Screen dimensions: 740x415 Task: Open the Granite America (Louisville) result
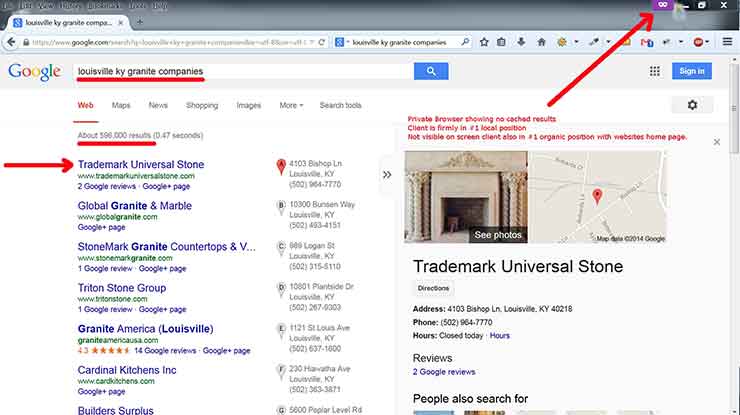click(x=145, y=329)
